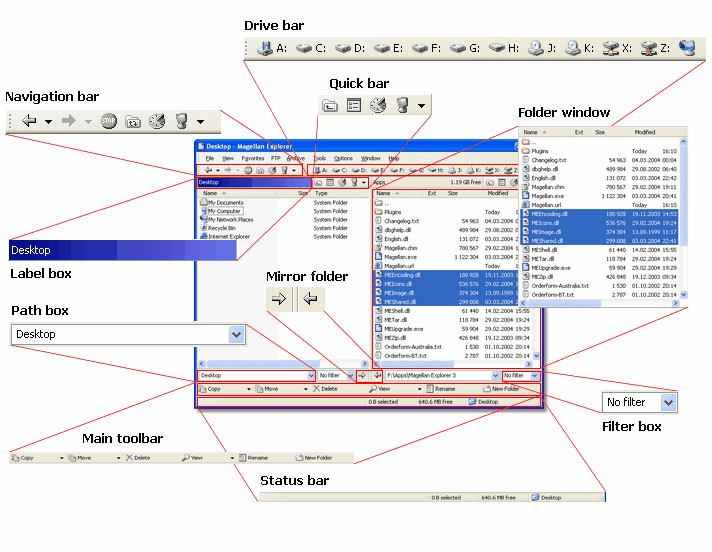712x552 pixels.
Task: Click Type column header in main window left pane
Action: pyautogui.click(x=321, y=193)
